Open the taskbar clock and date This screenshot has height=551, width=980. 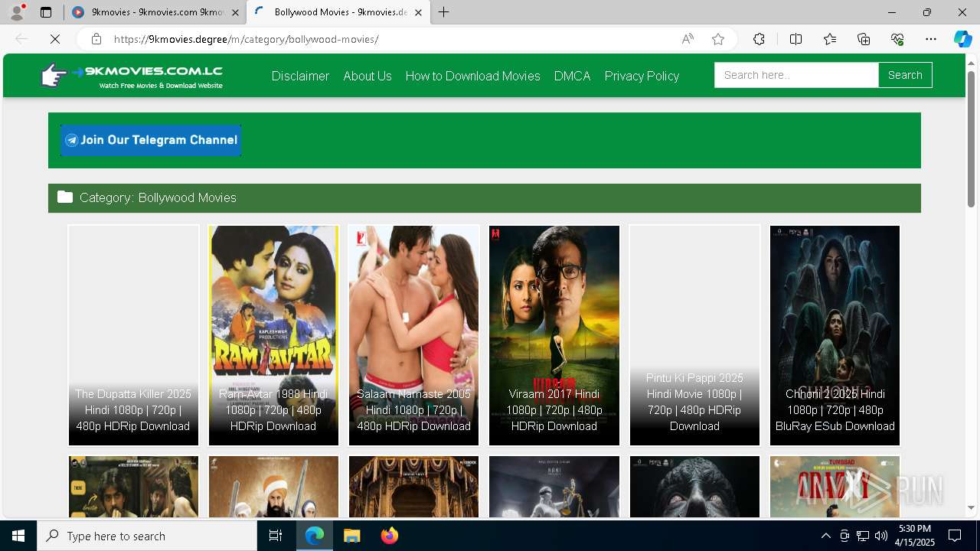coord(915,536)
